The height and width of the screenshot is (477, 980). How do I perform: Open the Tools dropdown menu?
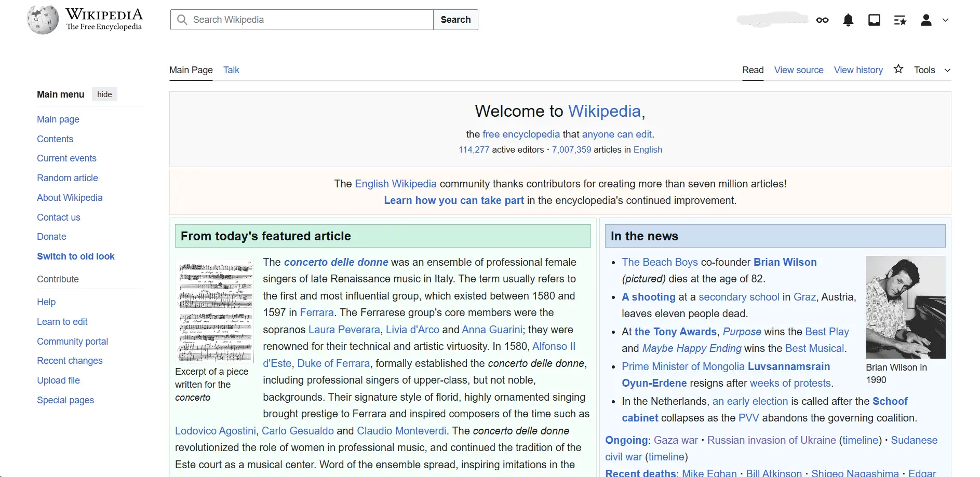tap(932, 70)
